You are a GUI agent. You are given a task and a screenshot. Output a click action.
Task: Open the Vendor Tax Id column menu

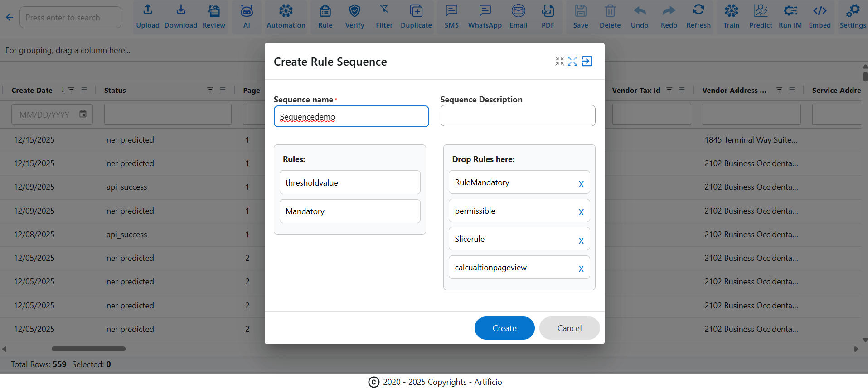tap(682, 90)
